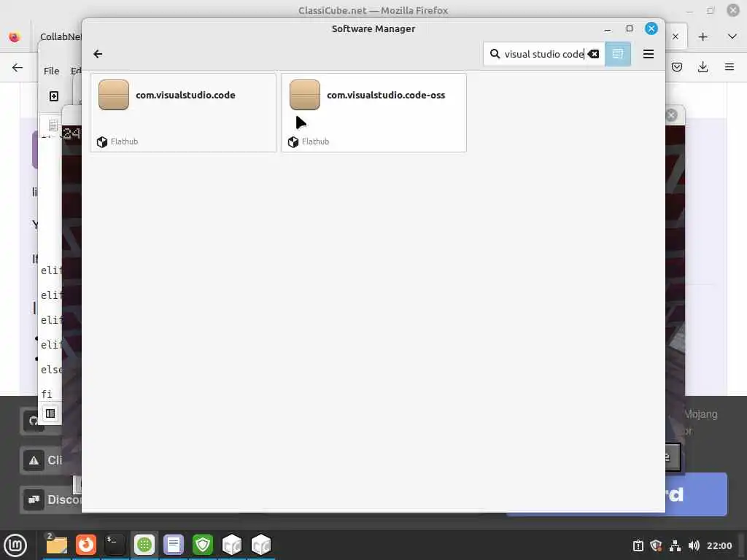Open Firefox application menu
Viewport: 747px width, 560px height.
pyautogui.click(x=729, y=67)
